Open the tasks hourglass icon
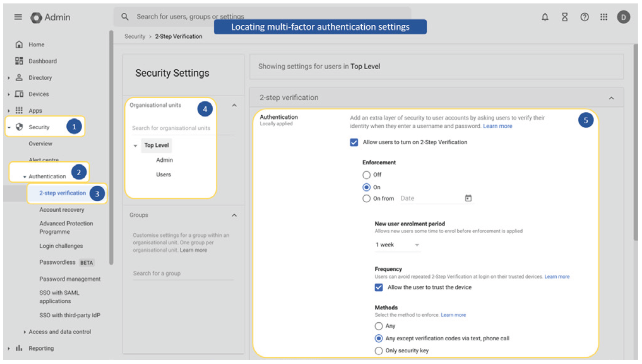Viewport: 642px width, 364px height. point(565,17)
